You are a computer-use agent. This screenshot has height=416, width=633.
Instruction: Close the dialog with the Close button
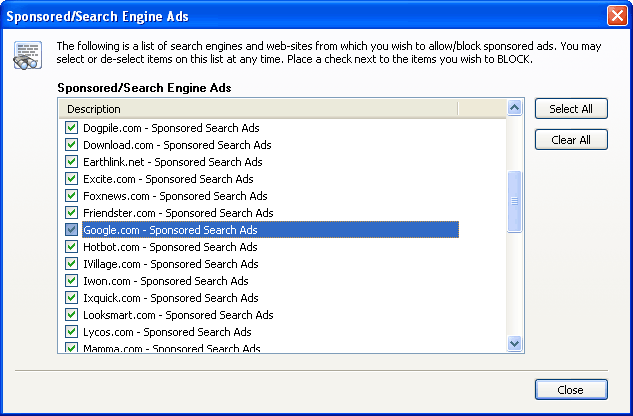pos(571,390)
